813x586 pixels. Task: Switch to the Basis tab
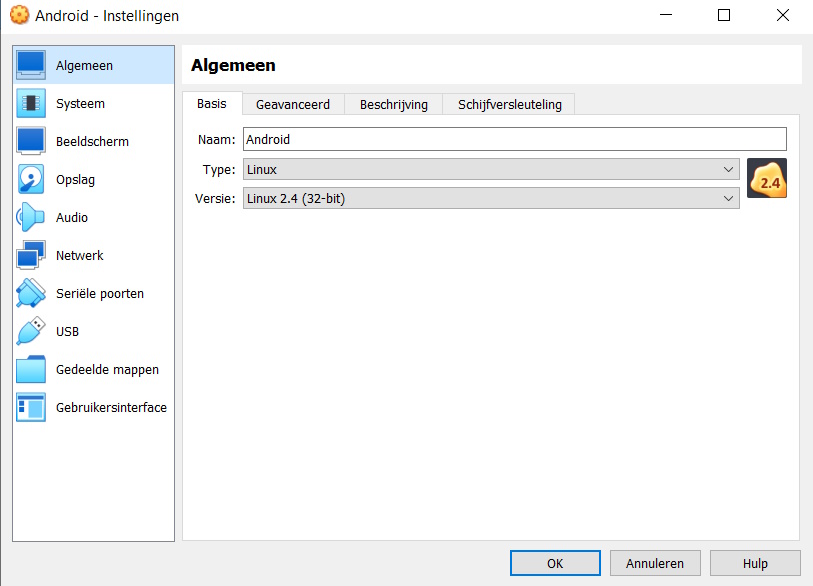pyautogui.click(x=212, y=104)
